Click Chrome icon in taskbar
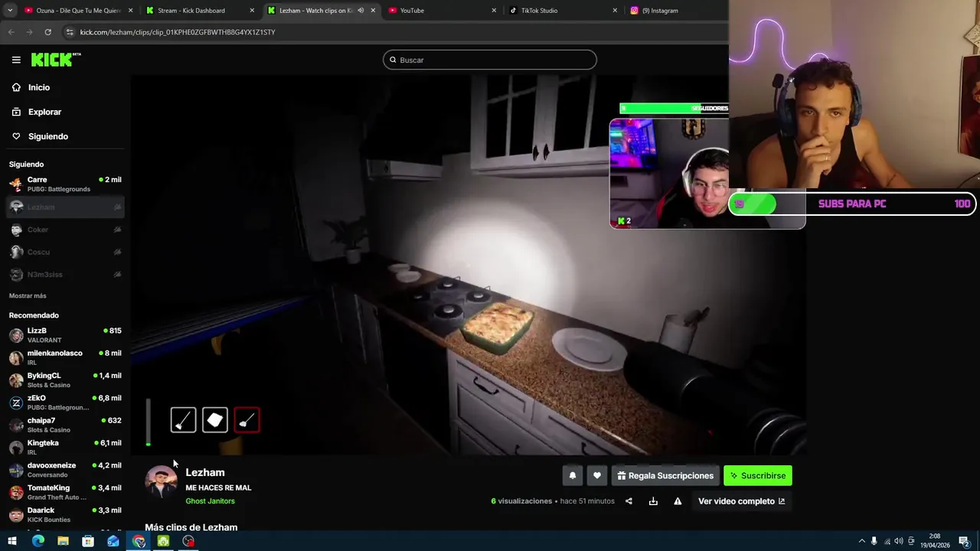The image size is (980, 551). [139, 541]
